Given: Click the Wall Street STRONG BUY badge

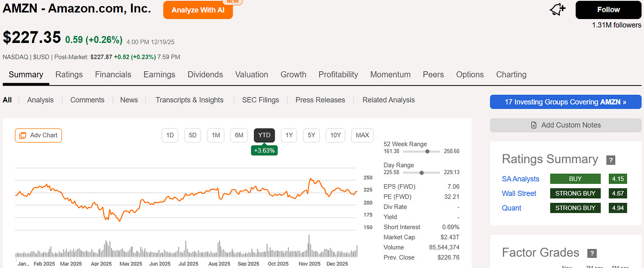Looking at the screenshot, I should click(x=575, y=194).
